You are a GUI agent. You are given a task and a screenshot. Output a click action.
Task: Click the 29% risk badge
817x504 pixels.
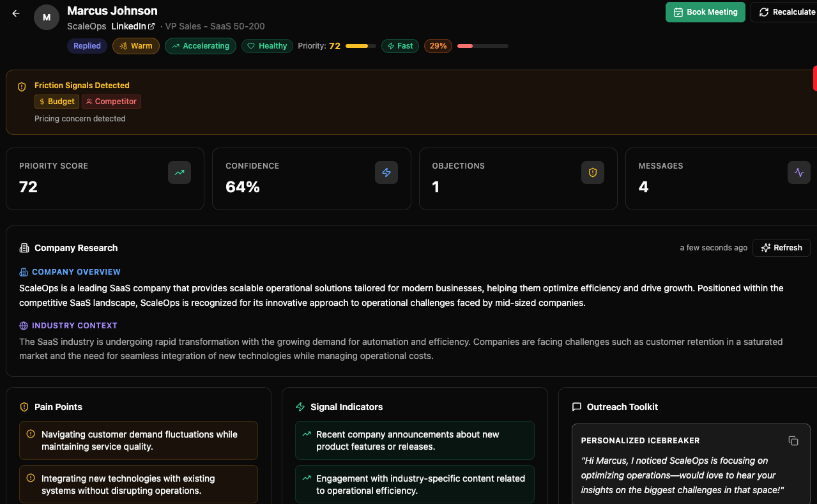point(438,46)
